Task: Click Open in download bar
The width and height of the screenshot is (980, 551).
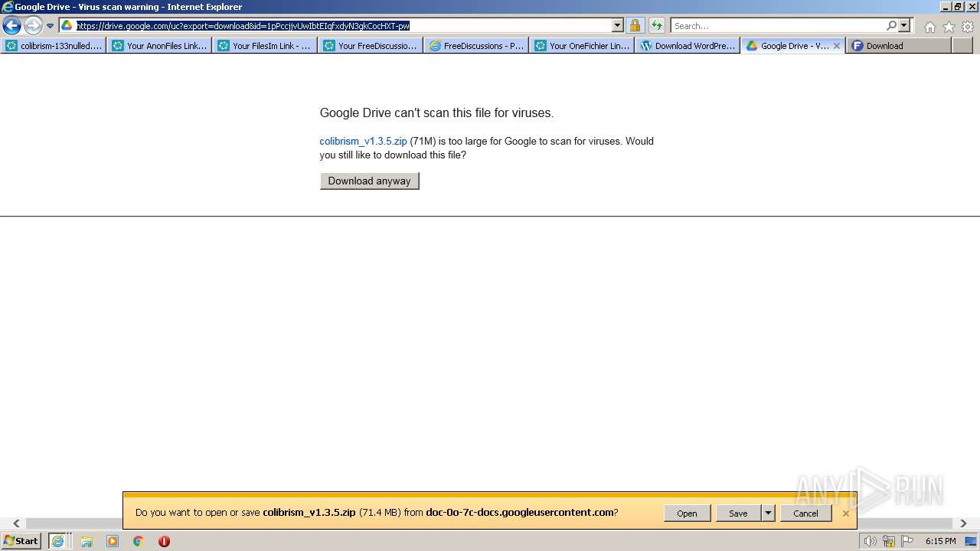Action: click(687, 514)
